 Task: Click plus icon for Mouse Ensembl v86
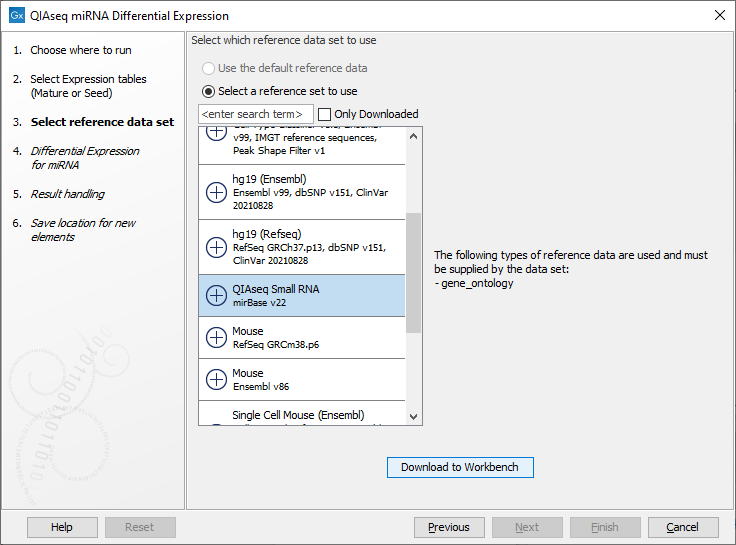(x=216, y=379)
